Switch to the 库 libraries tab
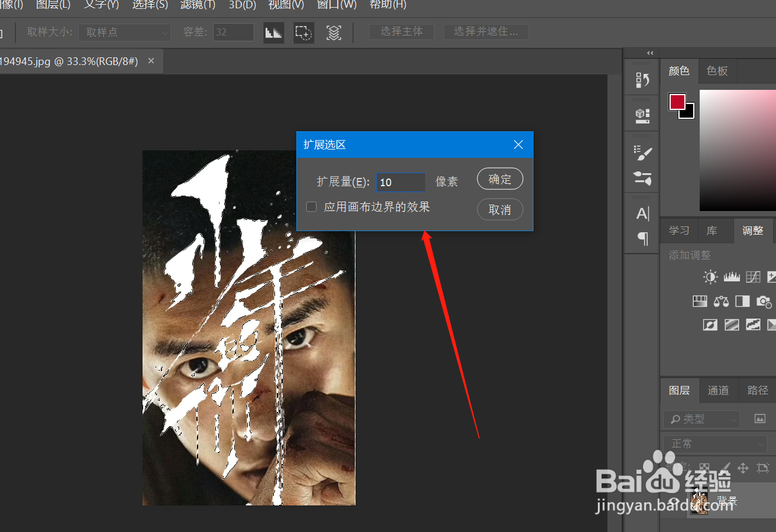Image resolution: width=776 pixels, height=532 pixels. pos(712,231)
